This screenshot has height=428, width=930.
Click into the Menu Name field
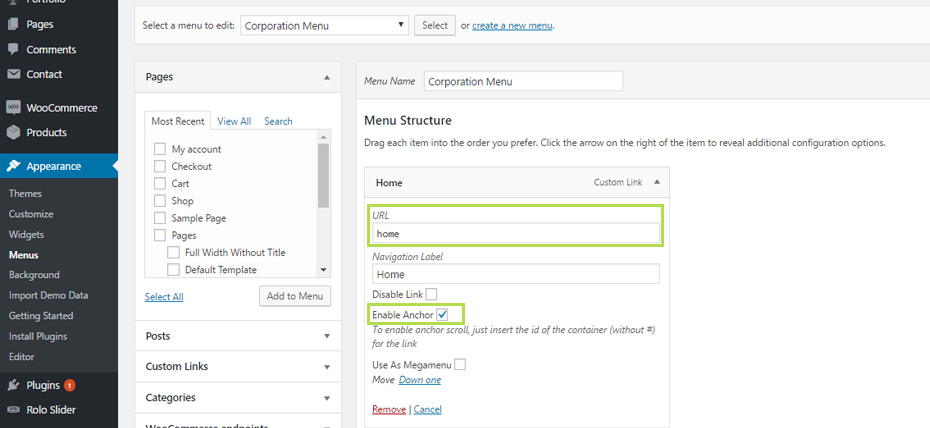[523, 81]
